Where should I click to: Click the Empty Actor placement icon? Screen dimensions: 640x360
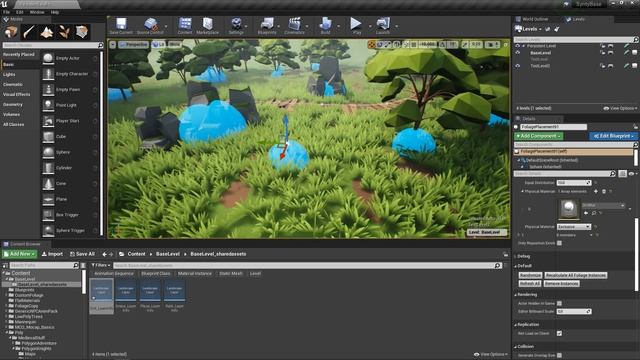point(48,58)
